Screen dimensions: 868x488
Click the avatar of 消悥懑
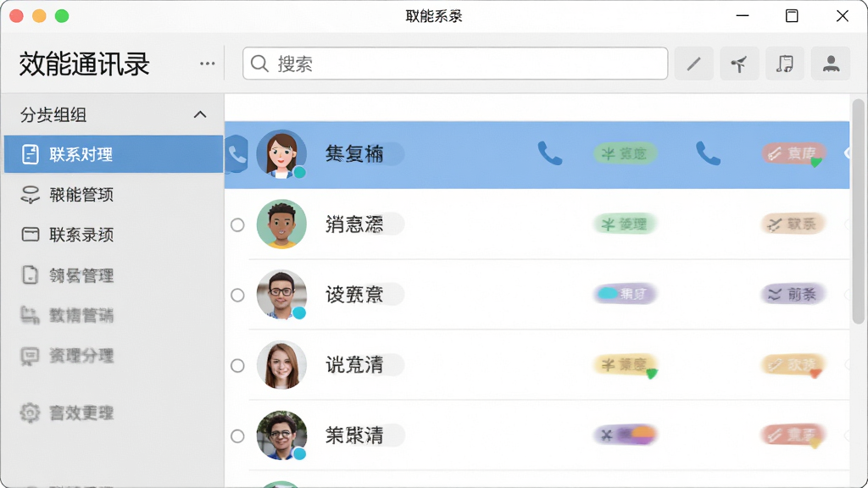pos(281,224)
